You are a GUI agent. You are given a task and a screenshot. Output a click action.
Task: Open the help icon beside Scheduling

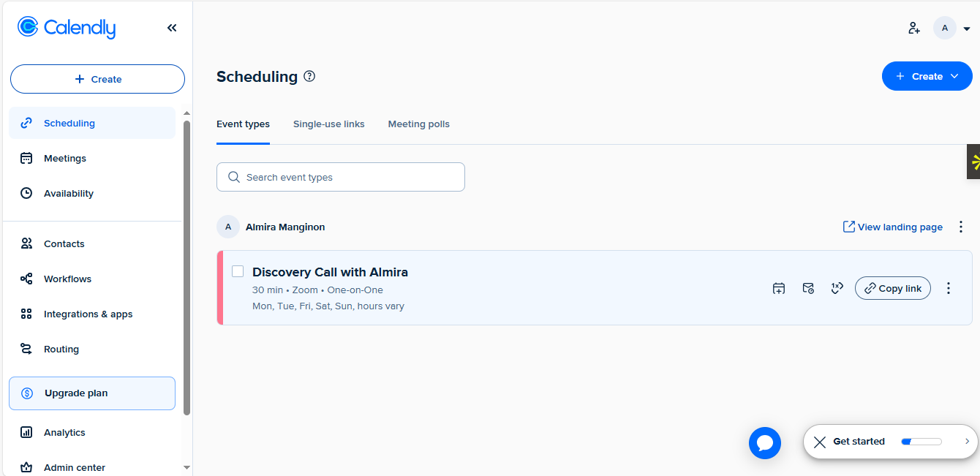coord(309,76)
